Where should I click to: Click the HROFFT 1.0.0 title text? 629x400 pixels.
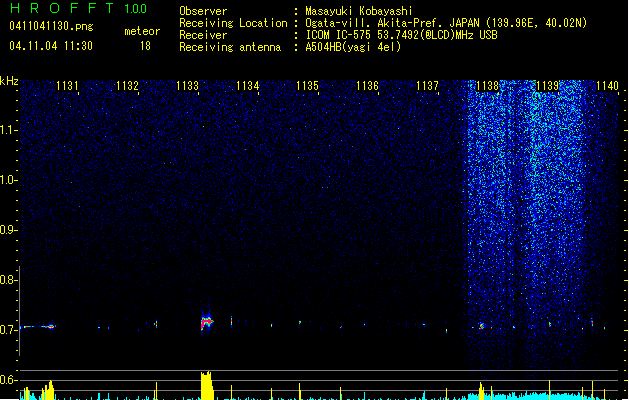coord(78,8)
